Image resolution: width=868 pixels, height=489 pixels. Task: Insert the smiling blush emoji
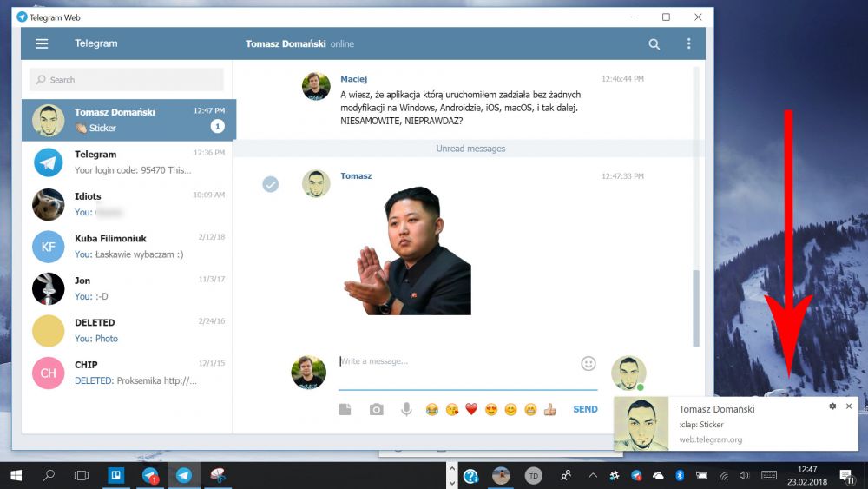coord(510,409)
